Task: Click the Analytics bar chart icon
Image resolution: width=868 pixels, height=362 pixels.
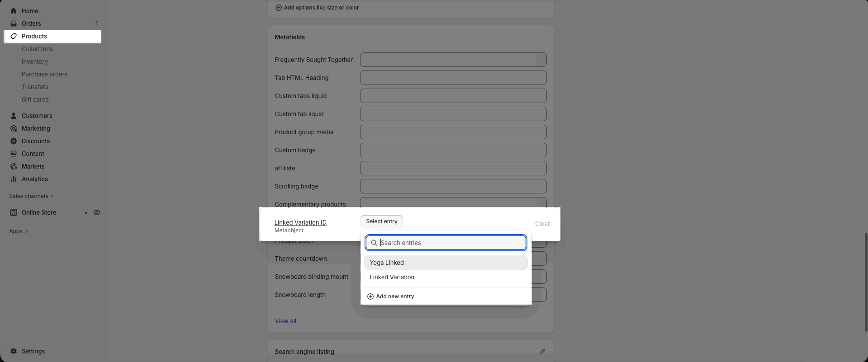Action: point(14,179)
